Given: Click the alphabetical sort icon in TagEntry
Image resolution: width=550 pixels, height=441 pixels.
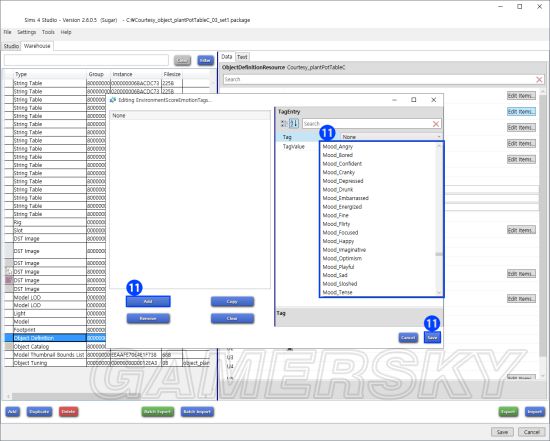Looking at the screenshot, I should [x=294, y=123].
